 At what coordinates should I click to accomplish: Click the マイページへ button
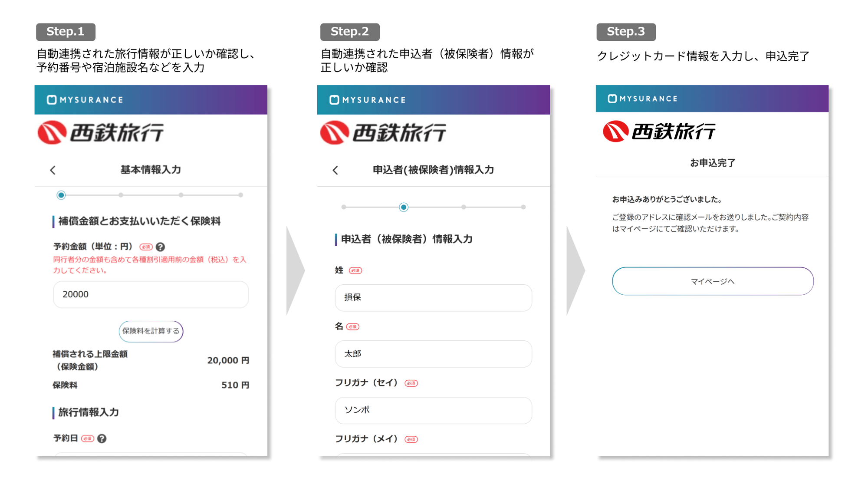click(713, 281)
